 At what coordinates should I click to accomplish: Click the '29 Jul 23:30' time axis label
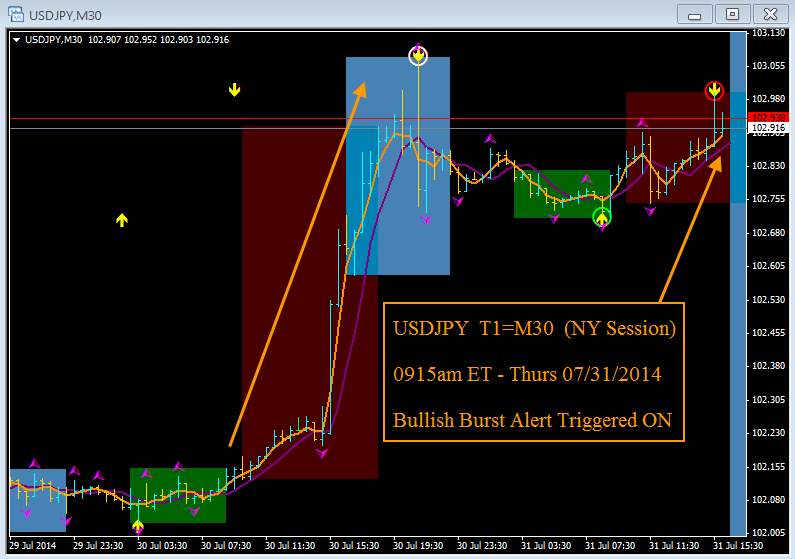[98, 546]
